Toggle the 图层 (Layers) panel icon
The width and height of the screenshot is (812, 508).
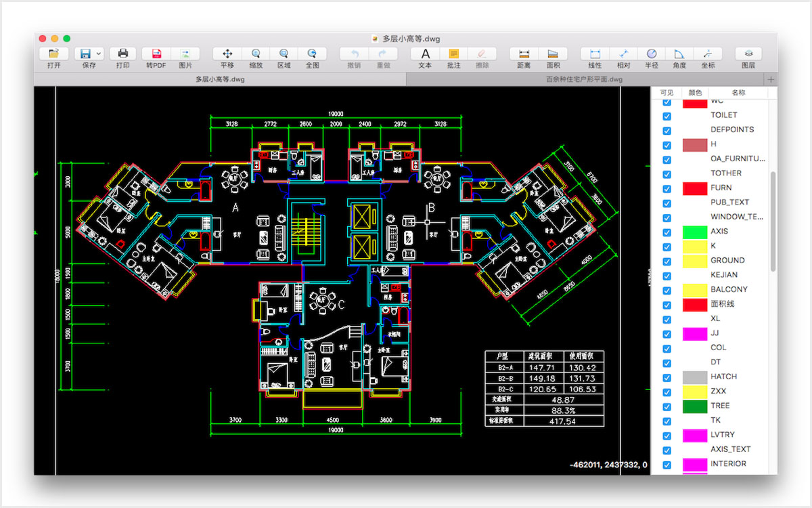748,54
